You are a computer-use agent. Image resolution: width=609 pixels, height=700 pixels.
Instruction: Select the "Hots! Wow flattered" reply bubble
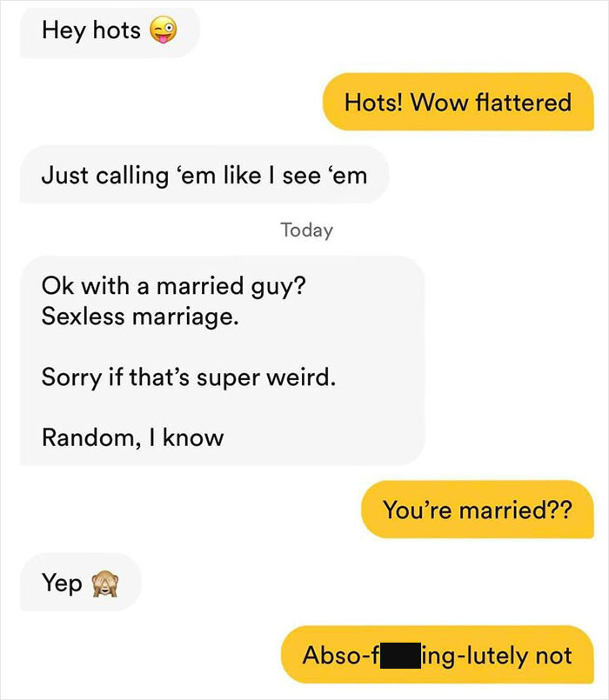coord(458,102)
